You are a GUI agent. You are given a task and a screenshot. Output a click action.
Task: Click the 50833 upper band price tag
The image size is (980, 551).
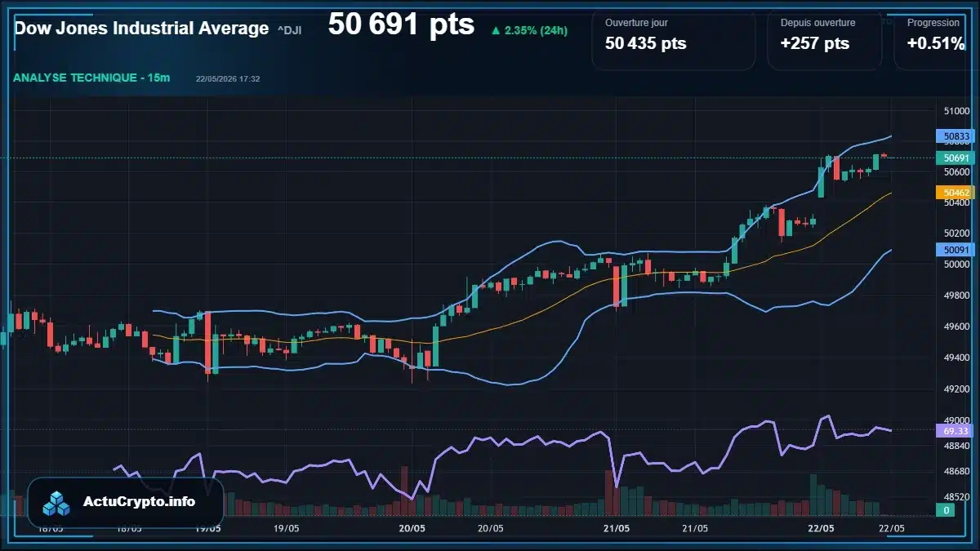955,136
